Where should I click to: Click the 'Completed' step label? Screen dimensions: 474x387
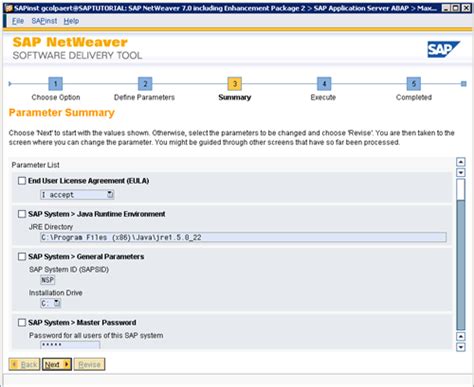pyautogui.click(x=414, y=97)
